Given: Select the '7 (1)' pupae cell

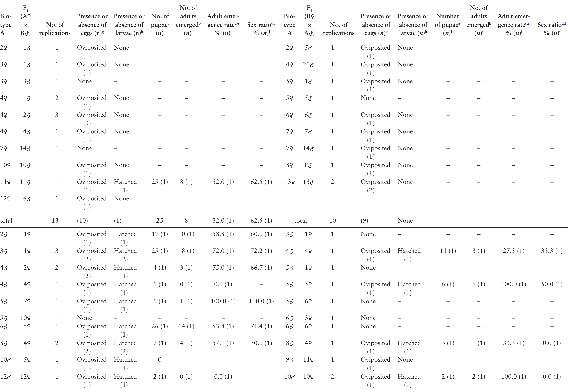Looking at the screenshot, I should (160, 343).
